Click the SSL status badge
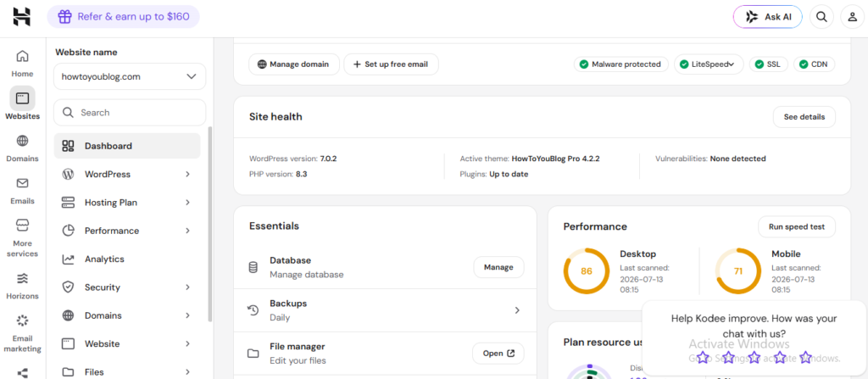 point(768,64)
